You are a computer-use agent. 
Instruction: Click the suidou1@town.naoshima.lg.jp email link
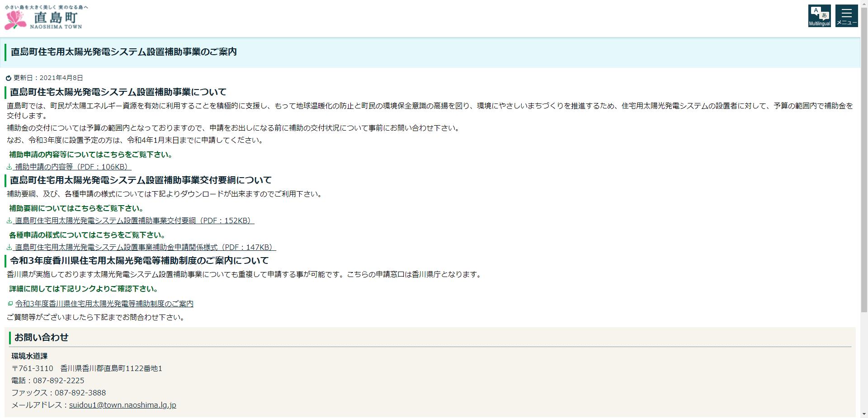123,405
